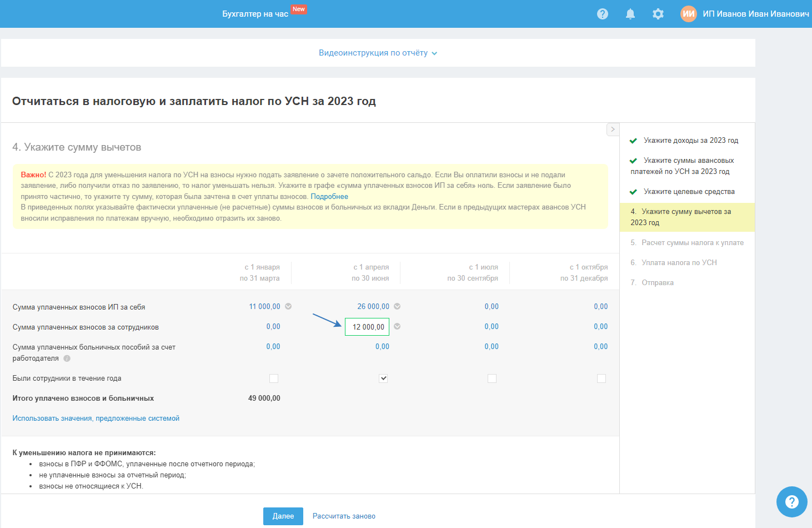812x528 pixels.
Task: Edit sick pay value for January–March
Action: 273,347
